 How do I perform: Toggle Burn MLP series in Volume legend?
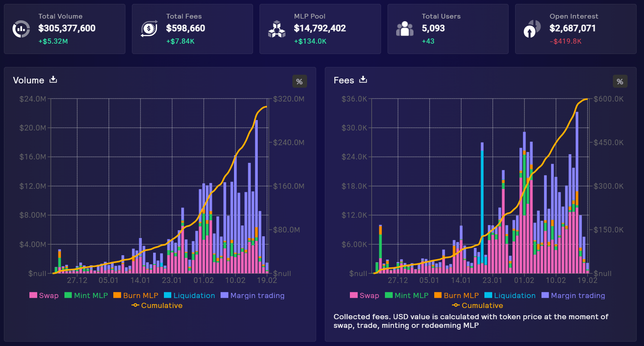click(x=136, y=295)
